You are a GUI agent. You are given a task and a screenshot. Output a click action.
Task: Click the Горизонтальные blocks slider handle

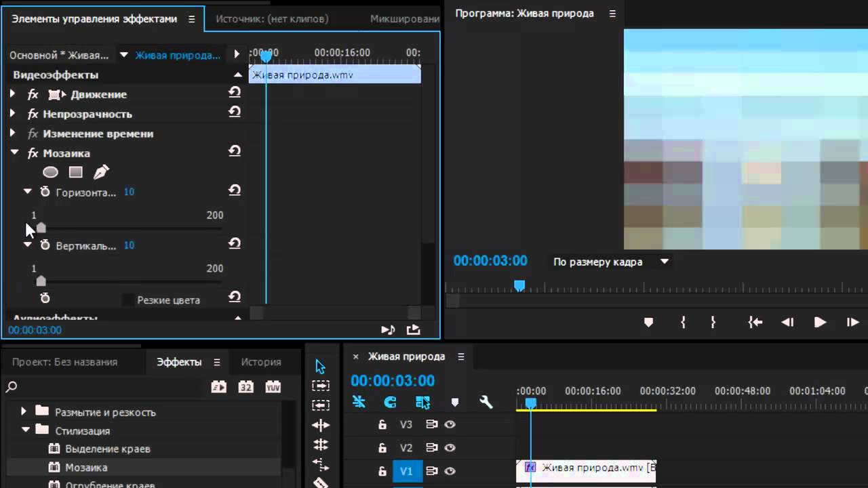pos(41,228)
